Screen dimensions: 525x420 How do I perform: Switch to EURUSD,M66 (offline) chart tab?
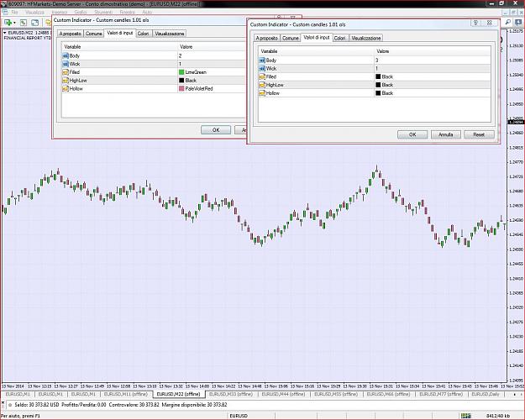click(x=388, y=394)
